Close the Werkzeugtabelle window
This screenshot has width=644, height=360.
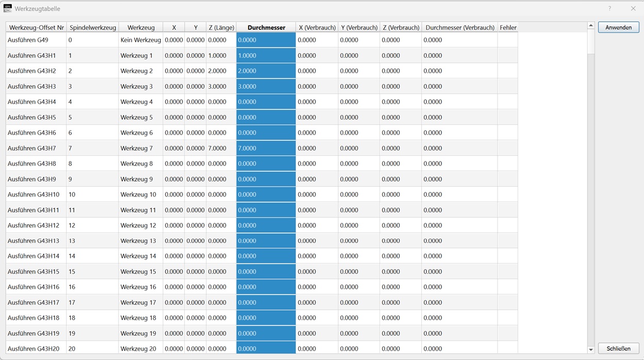pos(633,9)
